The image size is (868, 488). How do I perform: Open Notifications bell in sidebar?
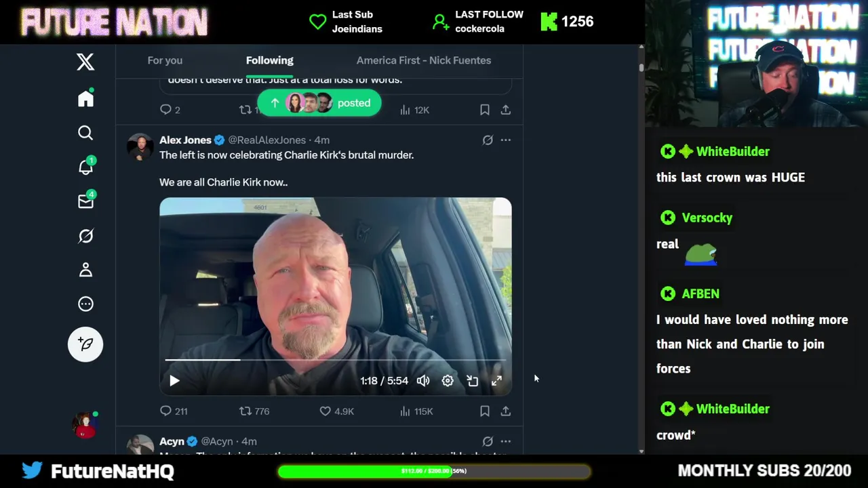pyautogui.click(x=85, y=167)
